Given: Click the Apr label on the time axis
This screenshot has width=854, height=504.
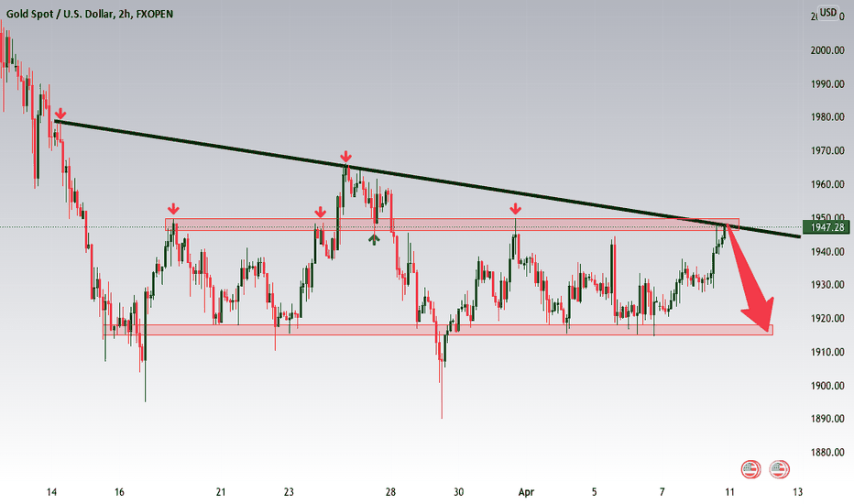Looking at the screenshot, I should pyautogui.click(x=526, y=493).
